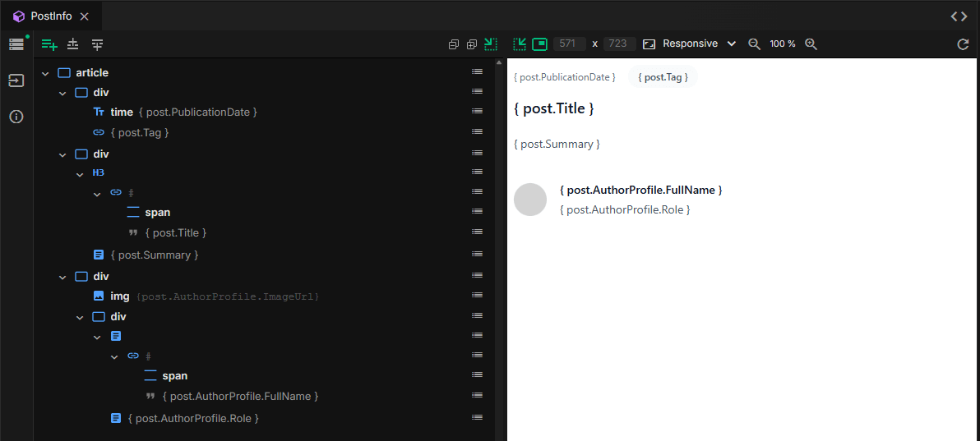Click the green add element icon

point(49,44)
